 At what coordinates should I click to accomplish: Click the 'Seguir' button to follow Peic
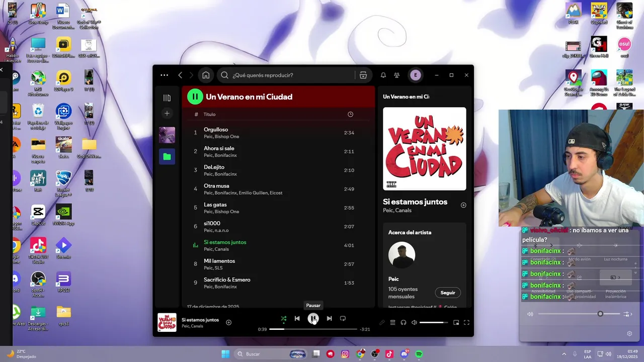tap(448, 293)
